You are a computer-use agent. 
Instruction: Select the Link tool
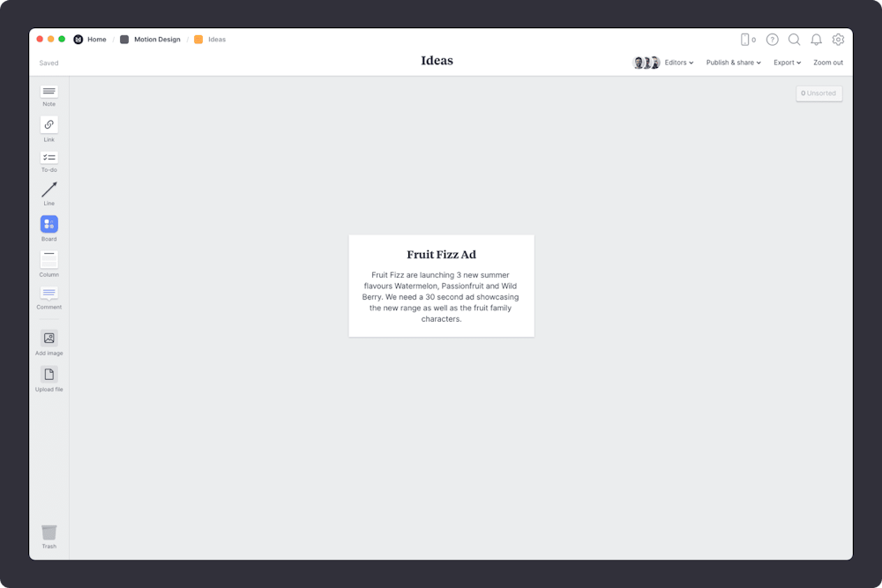pyautogui.click(x=49, y=126)
